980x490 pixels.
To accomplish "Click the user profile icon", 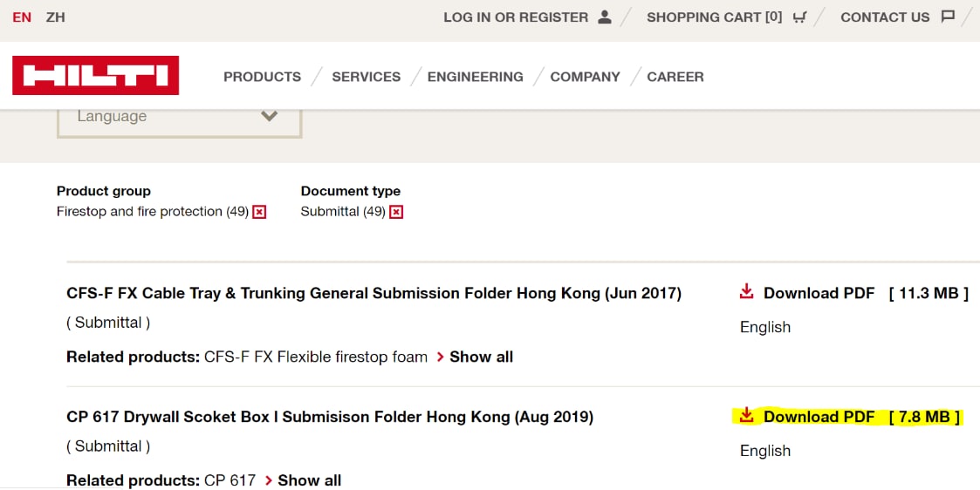I will (x=605, y=17).
